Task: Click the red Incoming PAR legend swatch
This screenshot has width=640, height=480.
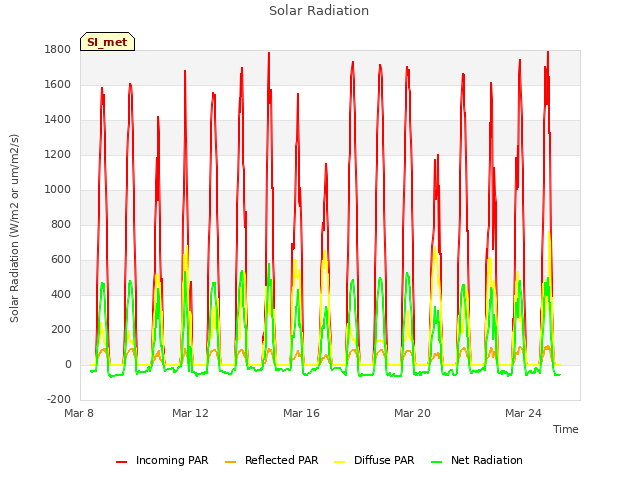Action: tap(121, 462)
